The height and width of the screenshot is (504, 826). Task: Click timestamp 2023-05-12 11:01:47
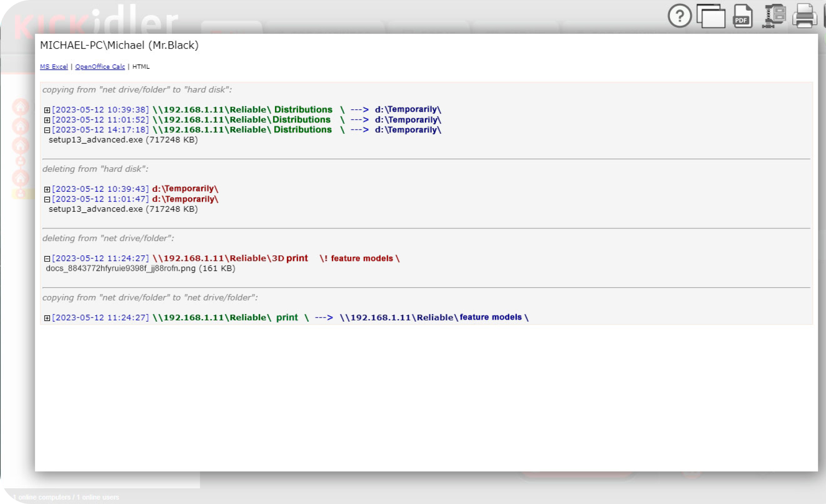click(100, 199)
